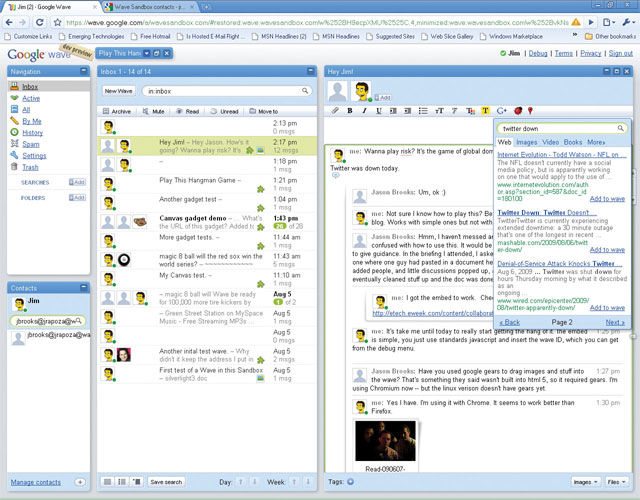Open the browser page menu dropdown
The image size is (640, 500).
[x=609, y=22]
